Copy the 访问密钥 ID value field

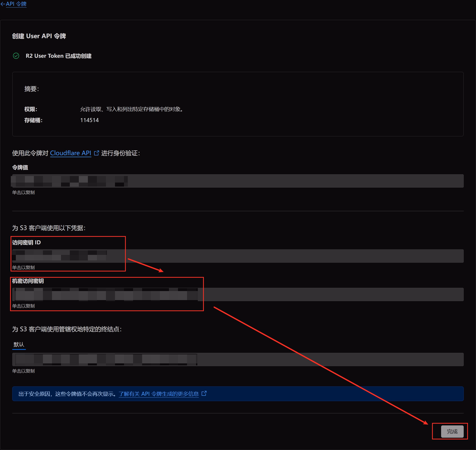pyautogui.click(x=237, y=256)
